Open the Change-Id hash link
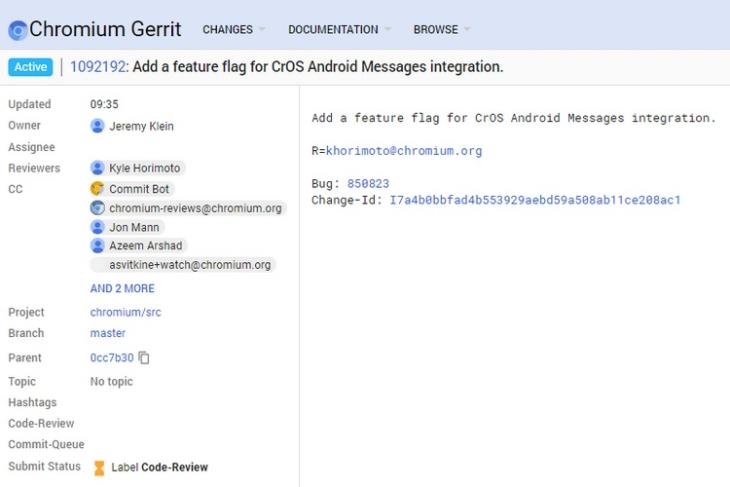 pyautogui.click(x=535, y=200)
